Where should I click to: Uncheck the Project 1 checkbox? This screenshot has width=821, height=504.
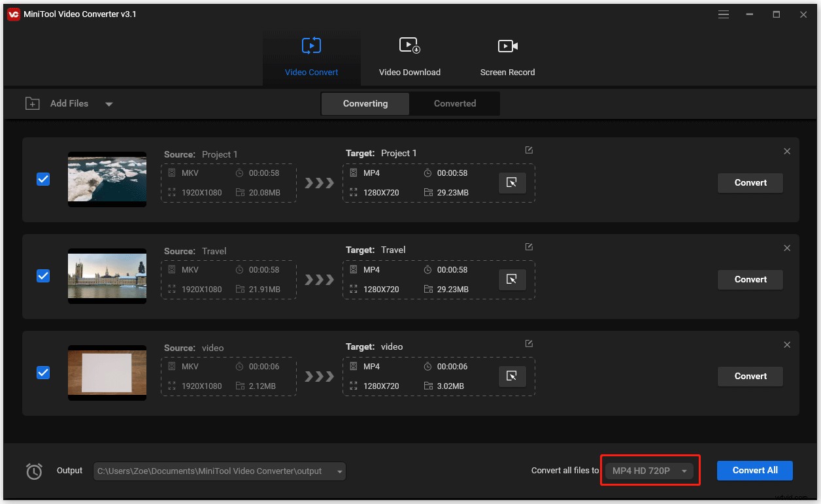click(43, 178)
